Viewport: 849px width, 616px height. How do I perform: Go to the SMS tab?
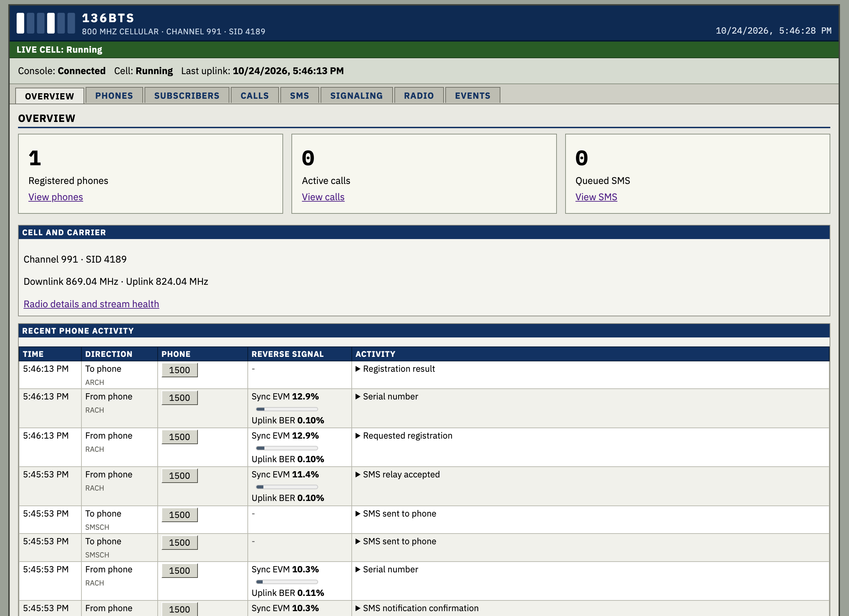(299, 95)
